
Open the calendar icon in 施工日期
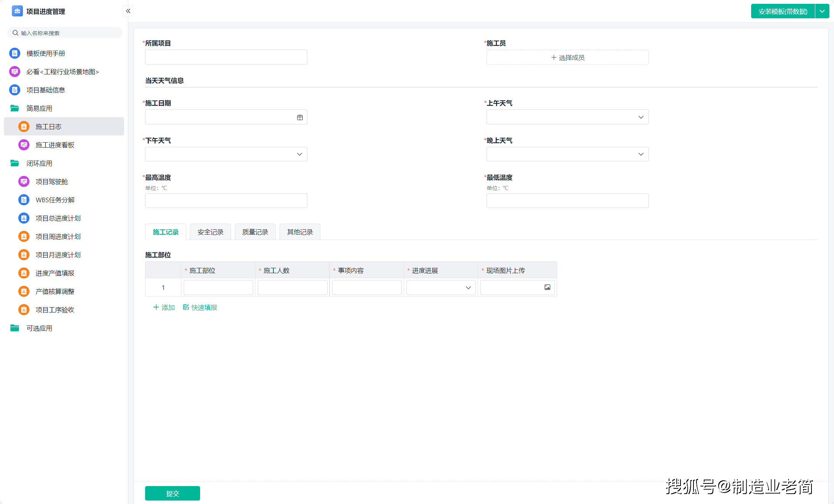click(300, 118)
